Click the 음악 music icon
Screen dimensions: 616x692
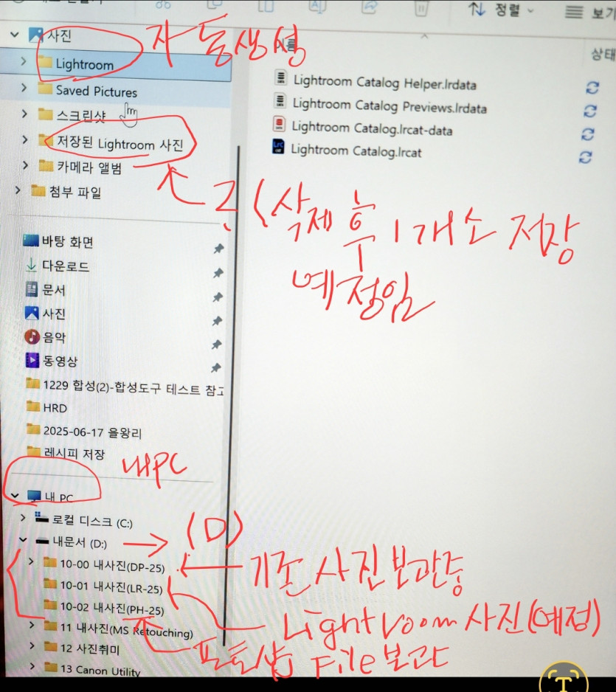pyautogui.click(x=32, y=336)
